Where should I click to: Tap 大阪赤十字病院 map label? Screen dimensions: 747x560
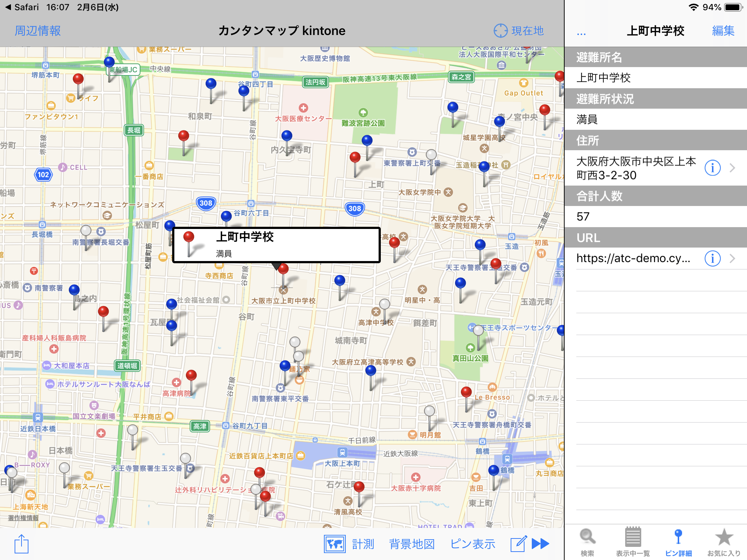click(x=416, y=488)
